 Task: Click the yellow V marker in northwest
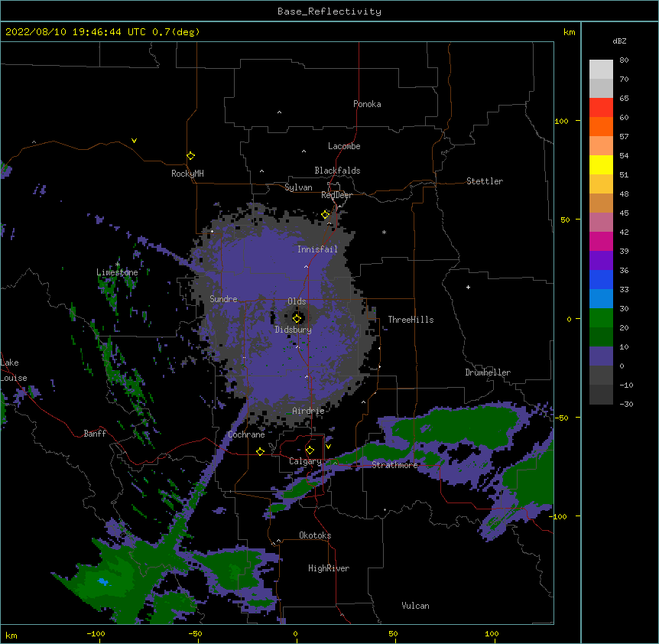134,141
